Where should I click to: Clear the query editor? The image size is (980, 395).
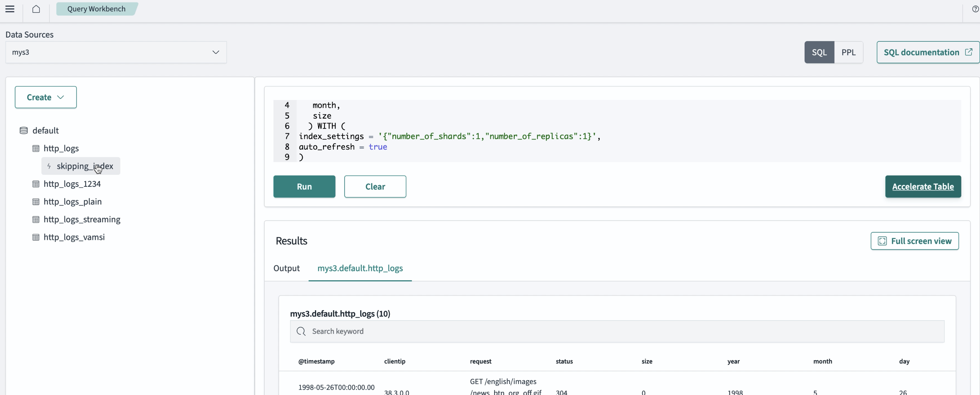point(375,186)
